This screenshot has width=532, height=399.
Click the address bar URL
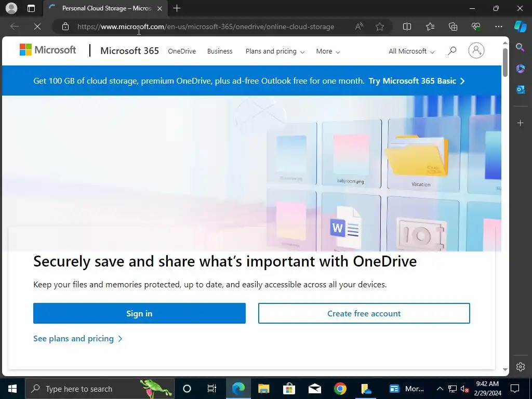tap(206, 26)
